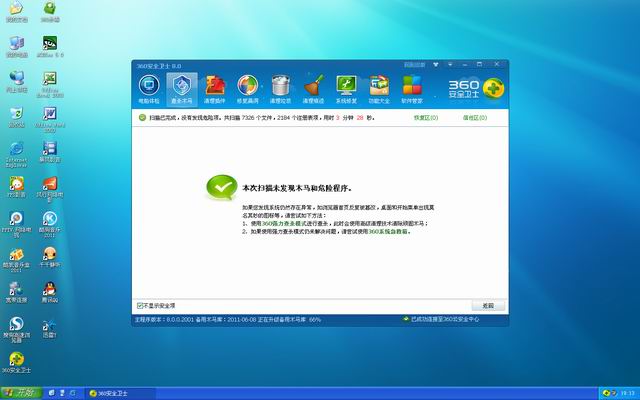Toggle the 不显示安全项 checkbox

140,305
